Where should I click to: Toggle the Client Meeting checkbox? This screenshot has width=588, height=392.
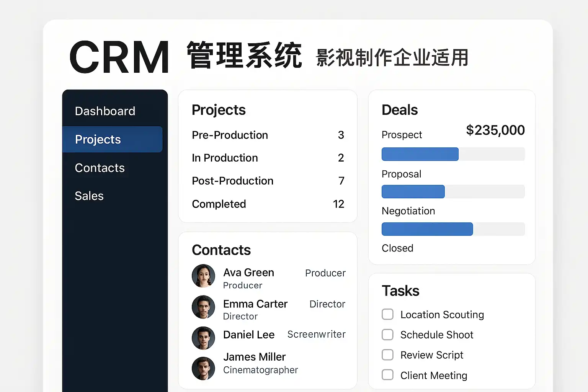387,375
